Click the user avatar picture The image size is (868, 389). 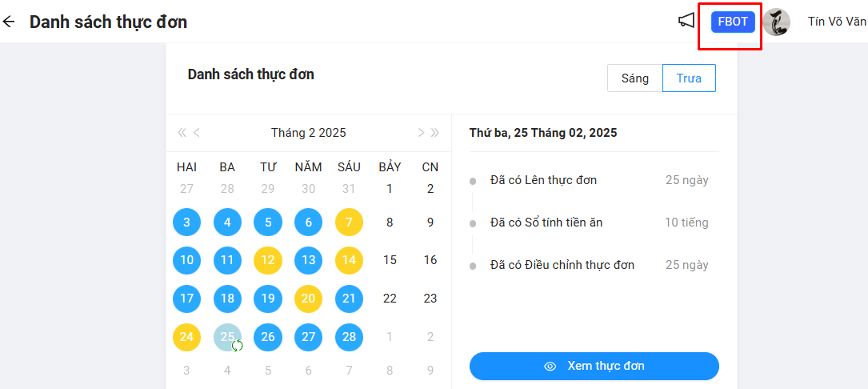[x=776, y=22]
